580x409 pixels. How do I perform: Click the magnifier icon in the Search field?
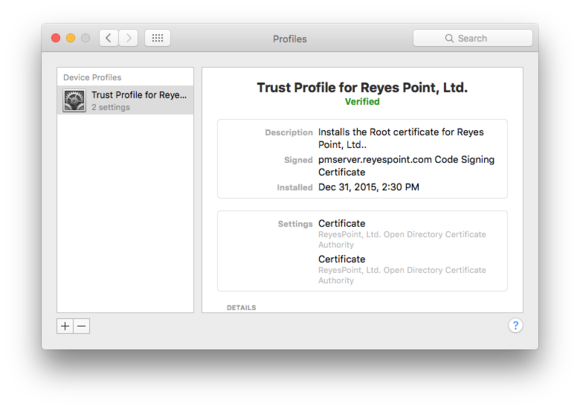(x=449, y=38)
